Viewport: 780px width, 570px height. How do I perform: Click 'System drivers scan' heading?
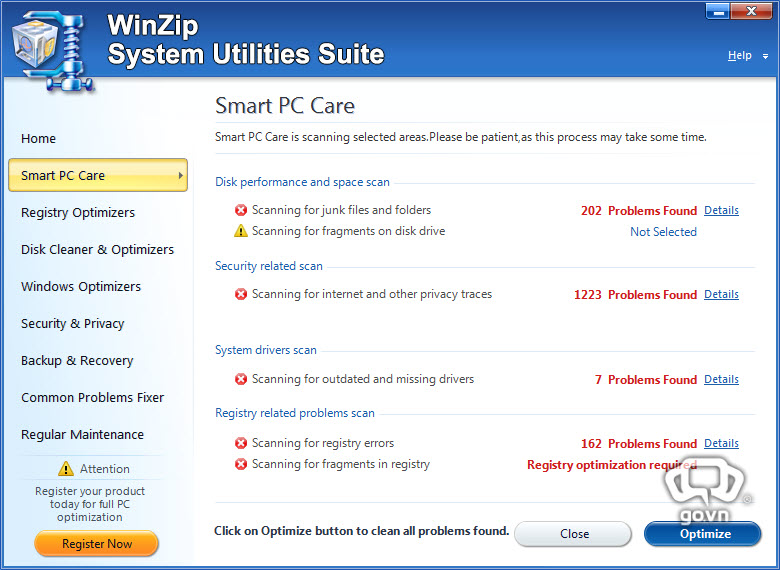(266, 350)
